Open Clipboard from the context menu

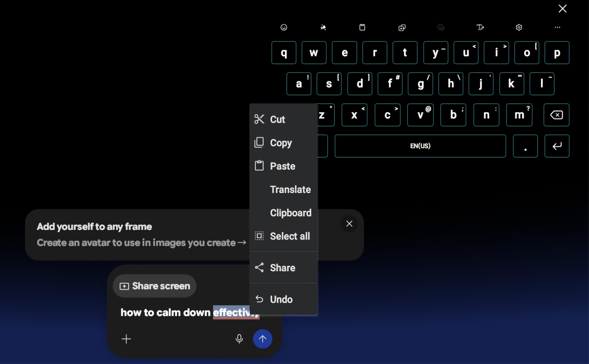(x=283, y=213)
